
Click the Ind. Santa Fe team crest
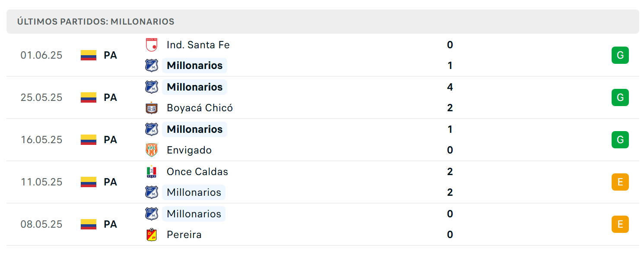151,45
